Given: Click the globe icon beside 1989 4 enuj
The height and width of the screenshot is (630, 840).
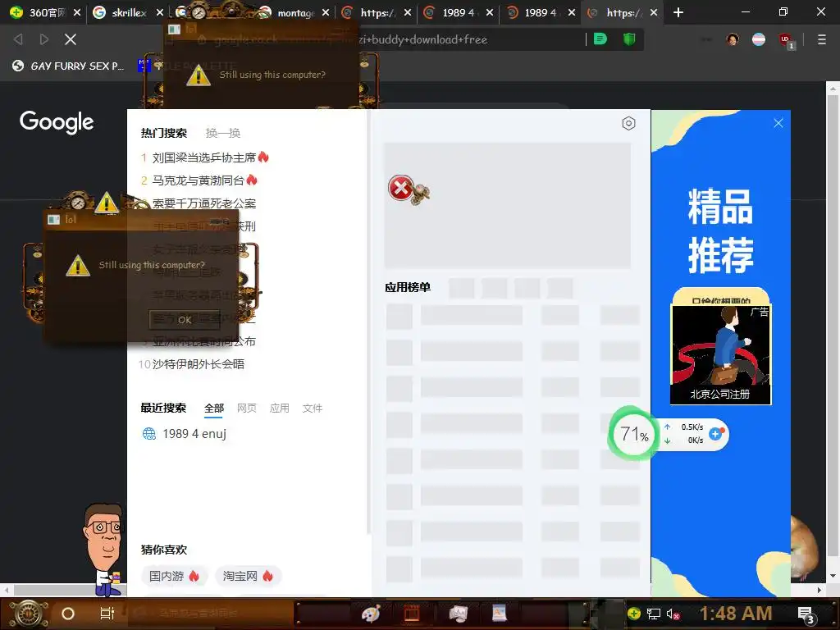Looking at the screenshot, I should [149, 433].
